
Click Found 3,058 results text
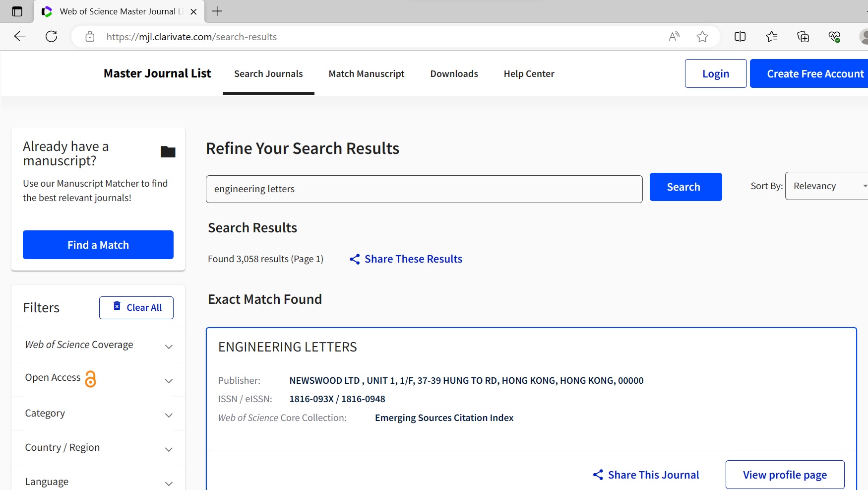pyautogui.click(x=265, y=259)
